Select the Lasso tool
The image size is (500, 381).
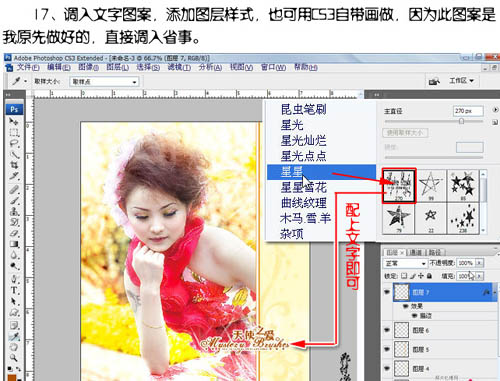pos(14,144)
